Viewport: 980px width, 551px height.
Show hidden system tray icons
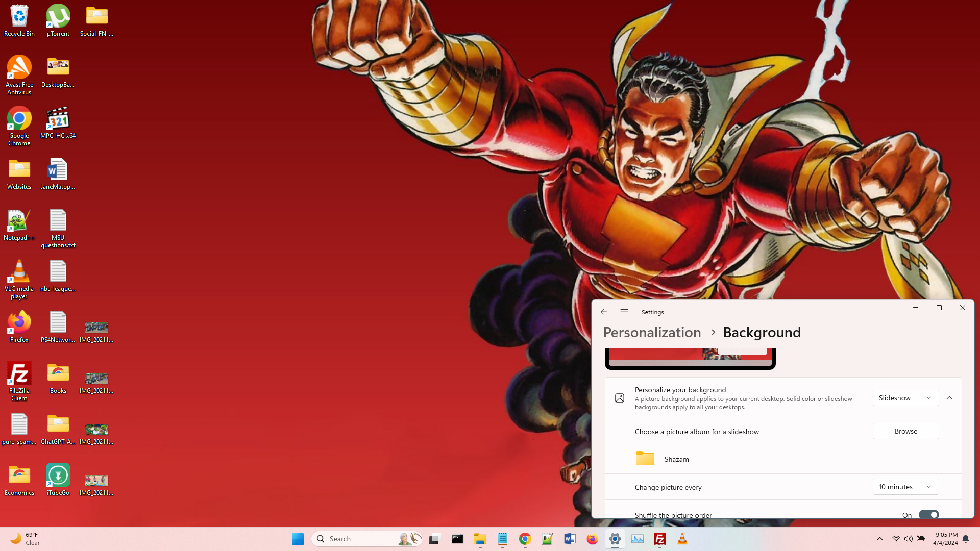coord(880,539)
